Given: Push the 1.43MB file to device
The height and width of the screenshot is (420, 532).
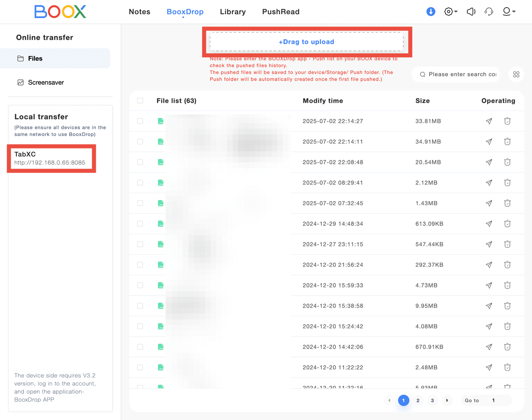Looking at the screenshot, I should [489, 203].
